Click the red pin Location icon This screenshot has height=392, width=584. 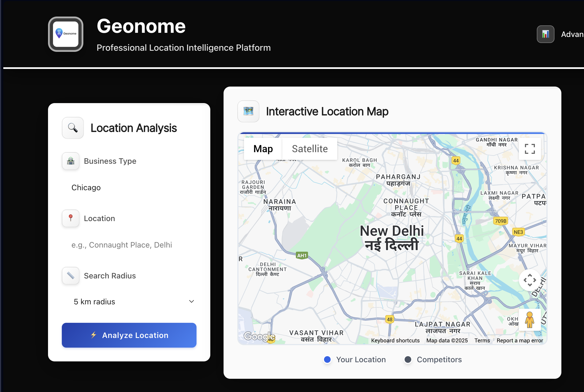[71, 218]
